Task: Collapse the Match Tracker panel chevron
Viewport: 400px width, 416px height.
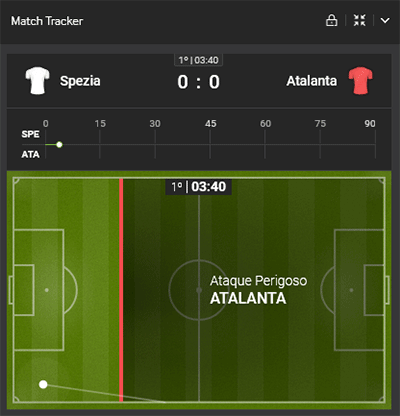Action: 385,21
